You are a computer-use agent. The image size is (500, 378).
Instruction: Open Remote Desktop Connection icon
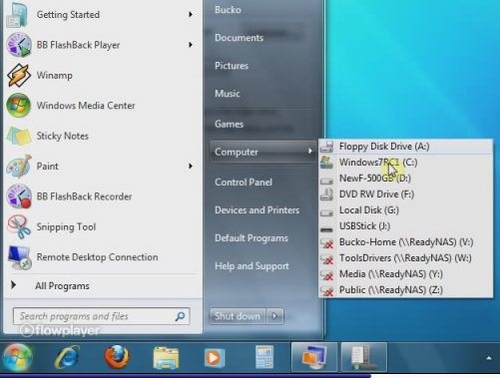coord(19,257)
